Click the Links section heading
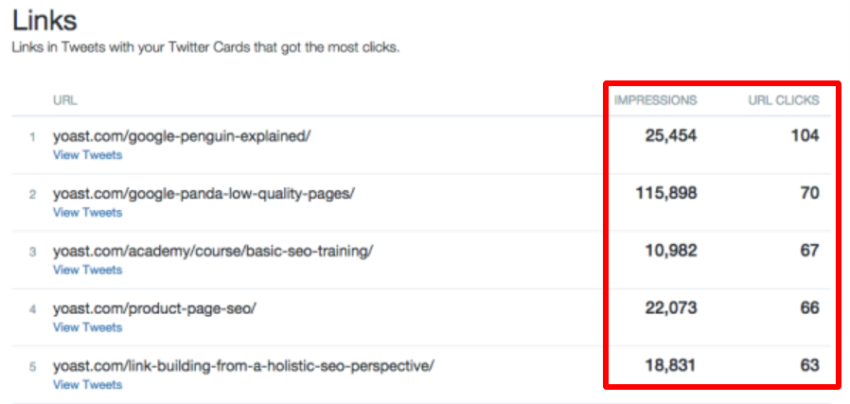Image resolution: width=850 pixels, height=404 pixels. [44, 20]
